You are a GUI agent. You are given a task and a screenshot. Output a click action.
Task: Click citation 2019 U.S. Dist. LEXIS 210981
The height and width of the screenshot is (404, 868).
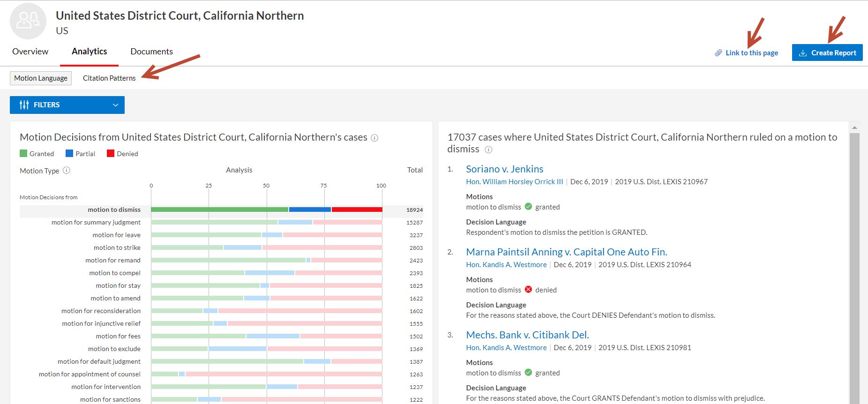pyautogui.click(x=645, y=348)
